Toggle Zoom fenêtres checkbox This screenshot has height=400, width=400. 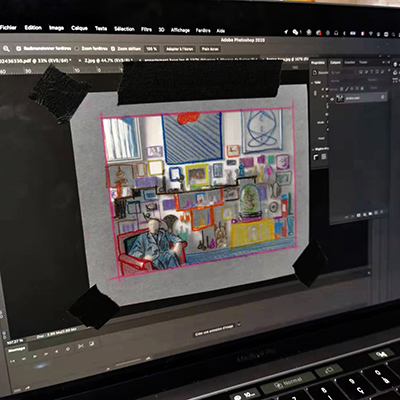point(77,49)
